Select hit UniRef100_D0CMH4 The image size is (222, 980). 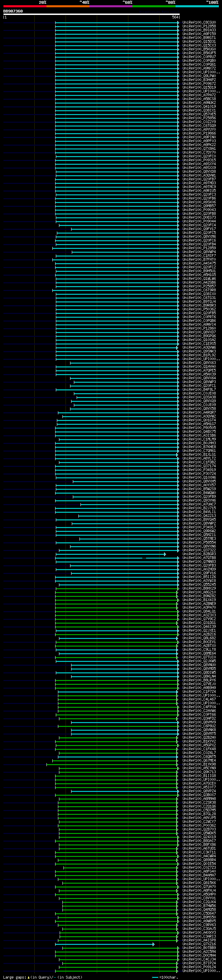[x=199, y=955]
